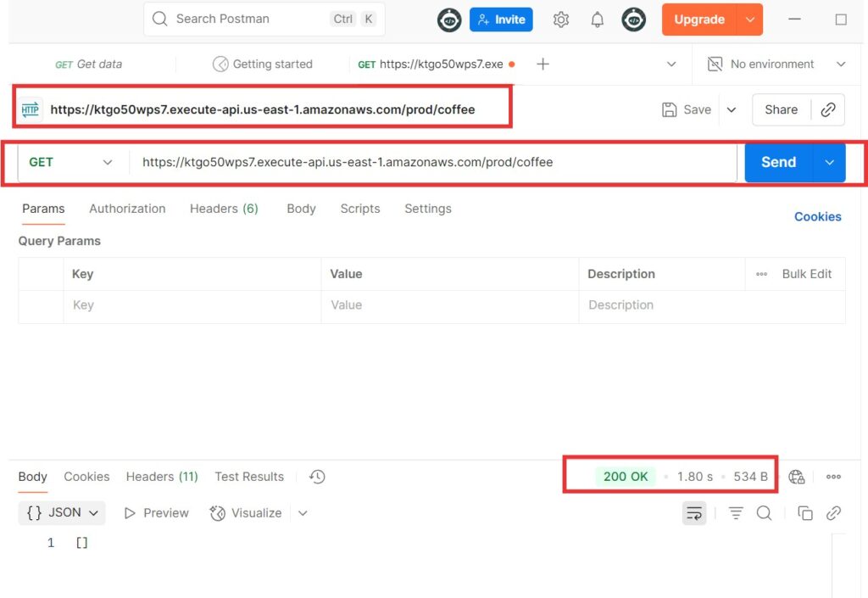Open the Upgrade dropdown arrow
The width and height of the screenshot is (868, 598).
tap(750, 20)
